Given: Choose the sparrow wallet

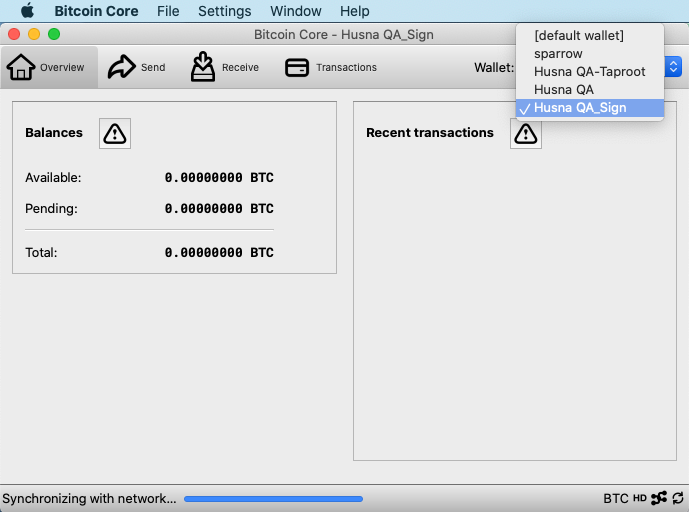Looking at the screenshot, I should pyautogui.click(x=590, y=54).
